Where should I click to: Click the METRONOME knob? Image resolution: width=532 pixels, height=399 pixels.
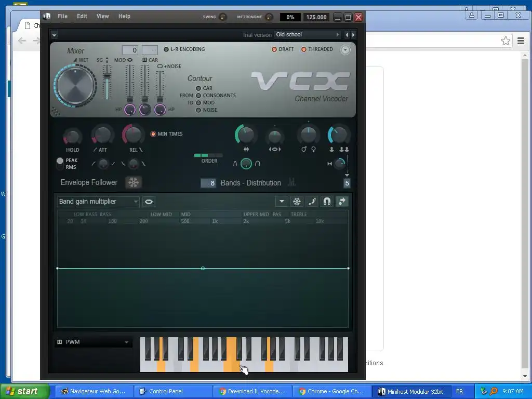pyautogui.click(x=269, y=17)
